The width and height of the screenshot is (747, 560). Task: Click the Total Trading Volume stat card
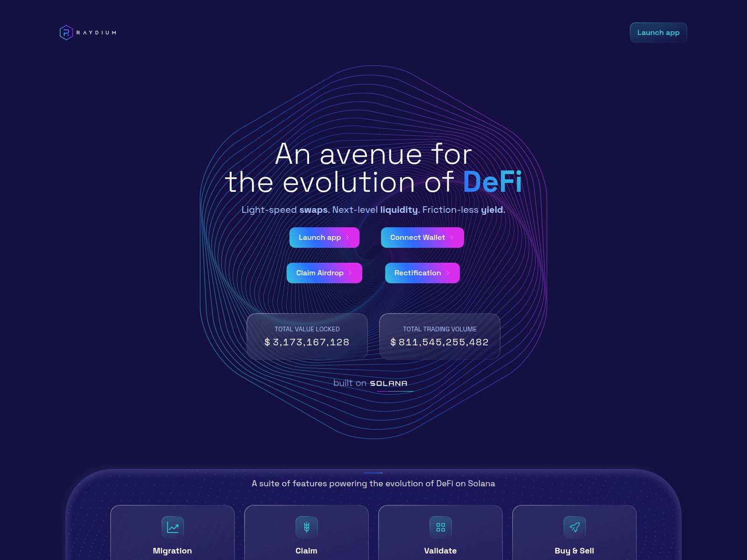pyautogui.click(x=440, y=336)
